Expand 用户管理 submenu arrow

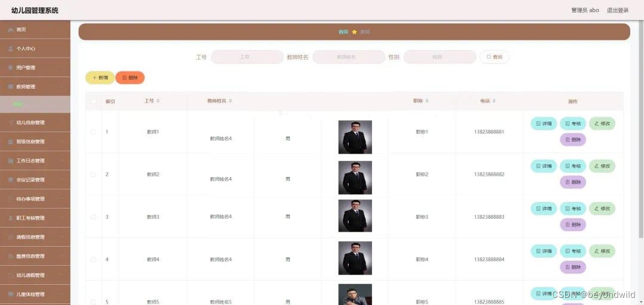[61, 68]
